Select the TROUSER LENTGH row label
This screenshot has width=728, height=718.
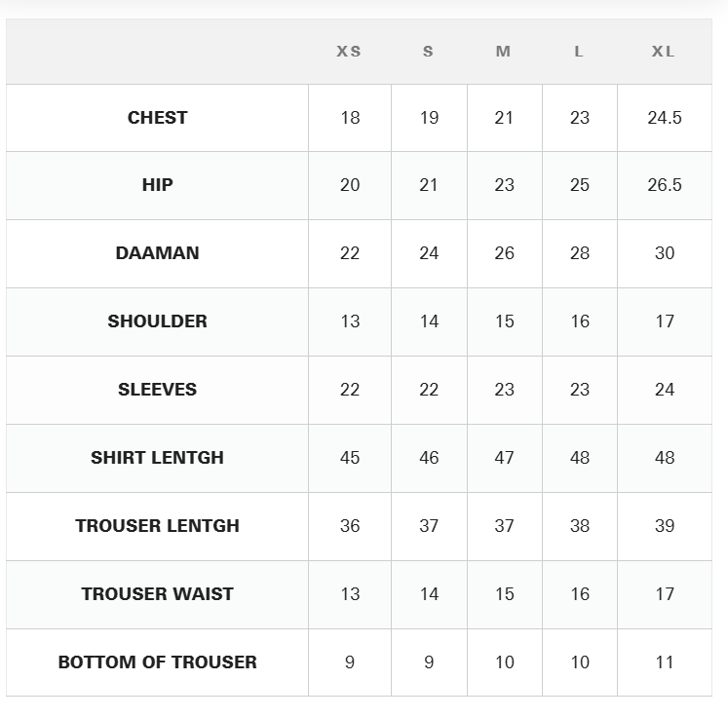tap(158, 526)
